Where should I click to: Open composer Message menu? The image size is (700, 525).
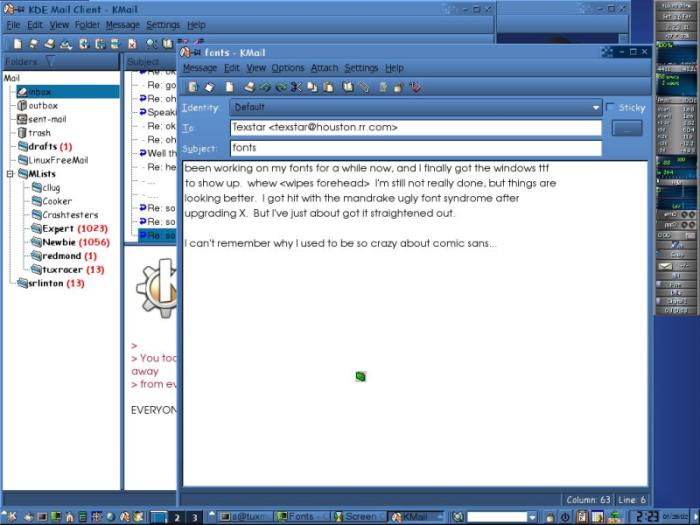pos(200,68)
